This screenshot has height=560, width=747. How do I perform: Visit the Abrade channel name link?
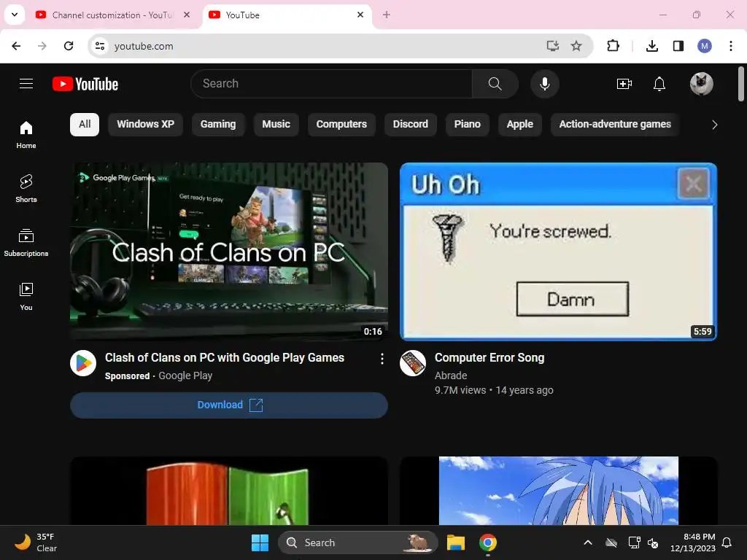[451, 376]
